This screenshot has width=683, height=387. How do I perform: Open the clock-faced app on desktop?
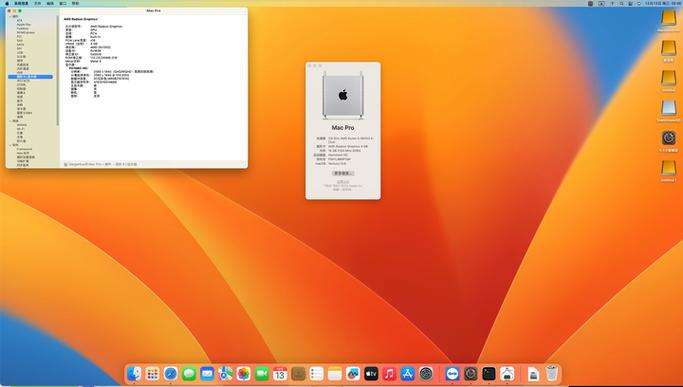click(x=669, y=138)
